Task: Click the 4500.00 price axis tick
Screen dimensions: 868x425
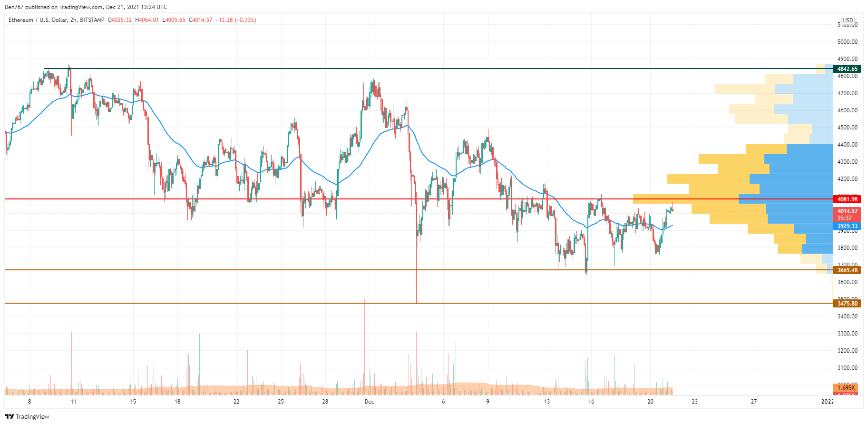Action: pos(848,128)
